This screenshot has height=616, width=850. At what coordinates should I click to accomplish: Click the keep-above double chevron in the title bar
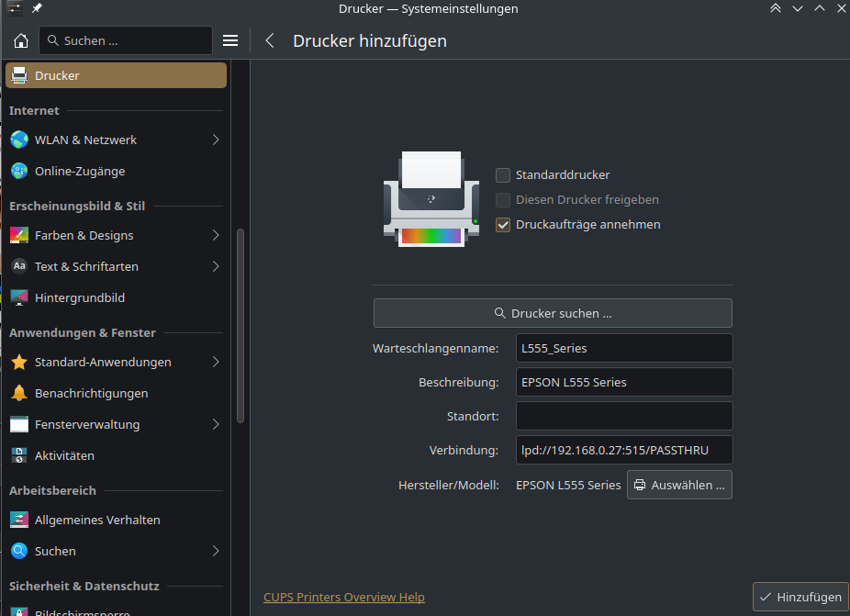(x=776, y=8)
